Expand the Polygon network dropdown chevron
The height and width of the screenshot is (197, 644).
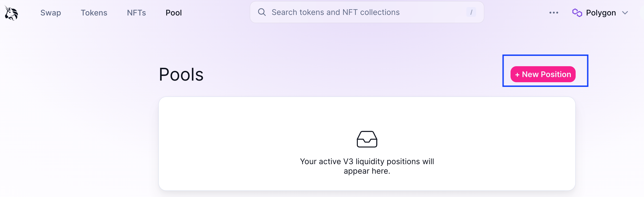point(626,12)
